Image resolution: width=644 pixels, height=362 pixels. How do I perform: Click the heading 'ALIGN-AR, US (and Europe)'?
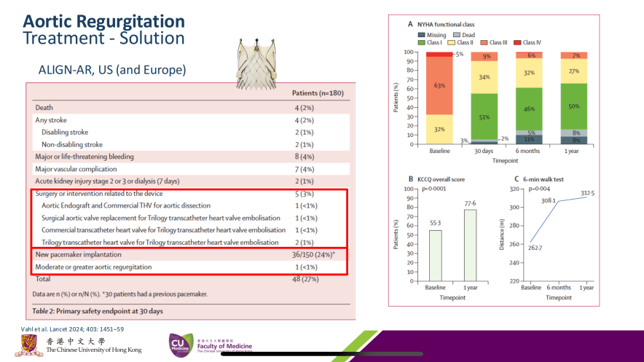tap(112, 70)
